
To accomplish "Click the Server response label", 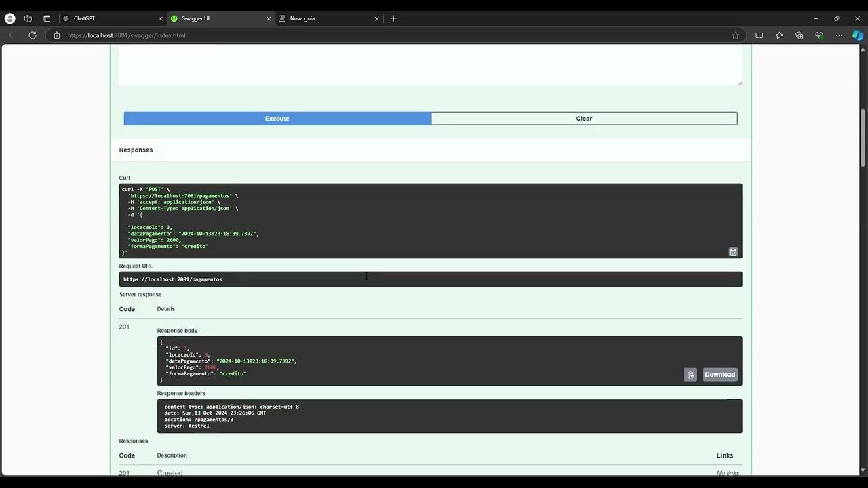I will click(x=140, y=295).
